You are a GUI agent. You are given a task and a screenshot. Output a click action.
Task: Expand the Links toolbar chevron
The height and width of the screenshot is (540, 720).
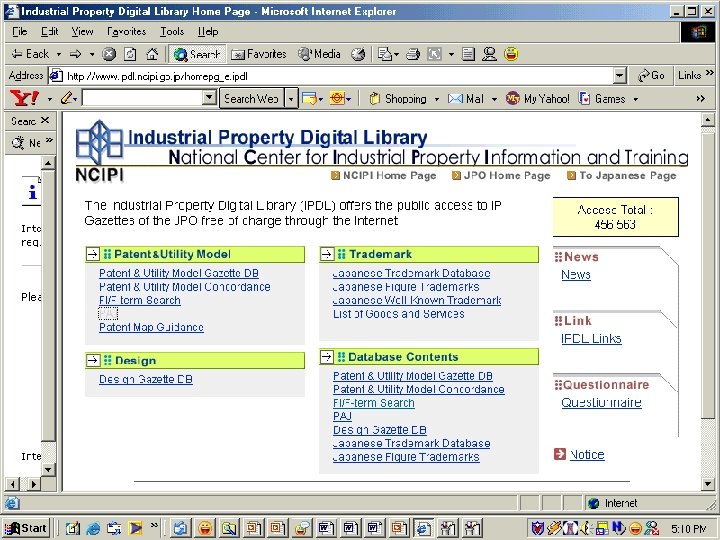point(709,73)
